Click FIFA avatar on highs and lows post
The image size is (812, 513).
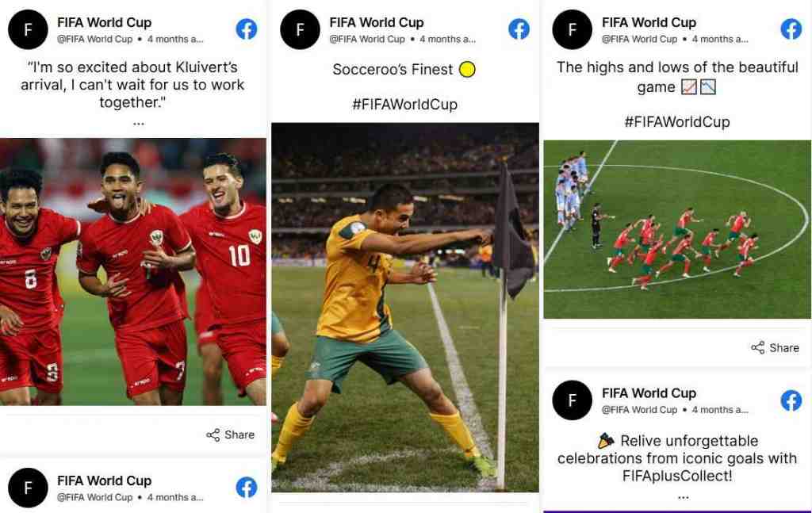573,29
